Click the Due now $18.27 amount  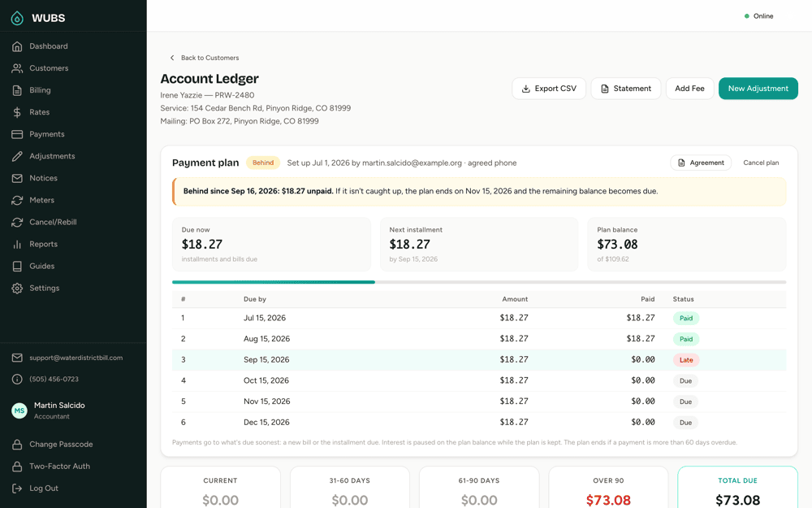pyautogui.click(x=202, y=244)
